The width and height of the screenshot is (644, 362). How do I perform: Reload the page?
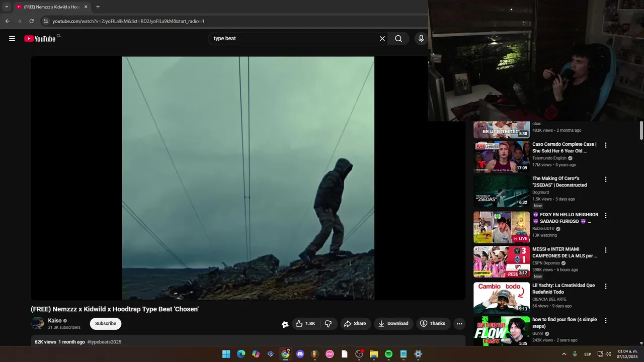click(31, 21)
